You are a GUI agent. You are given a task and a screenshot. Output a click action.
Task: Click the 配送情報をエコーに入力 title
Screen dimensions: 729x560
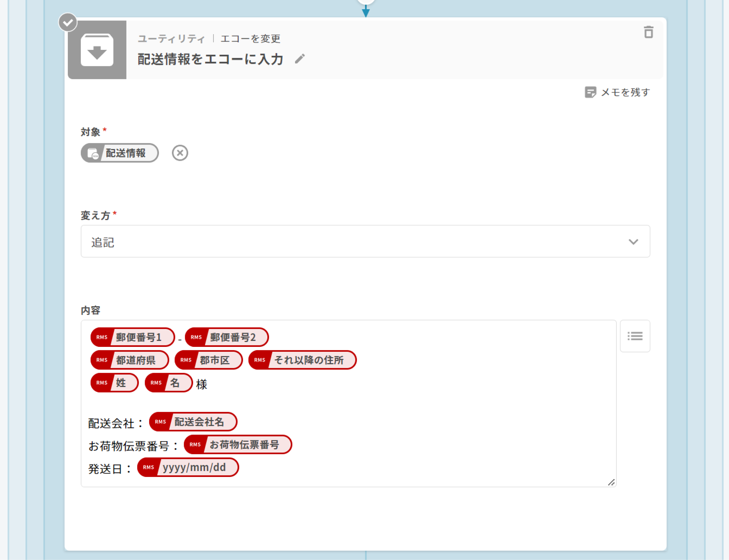[x=210, y=59]
